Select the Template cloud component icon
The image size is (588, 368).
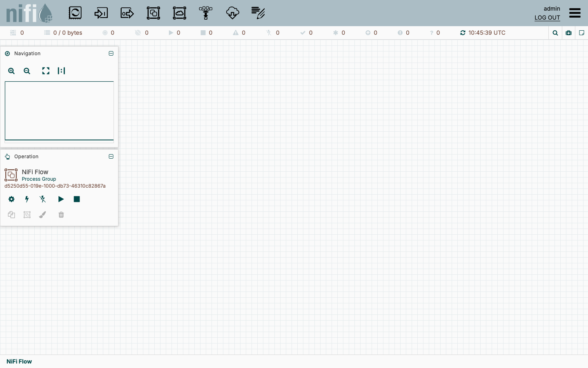tap(233, 13)
